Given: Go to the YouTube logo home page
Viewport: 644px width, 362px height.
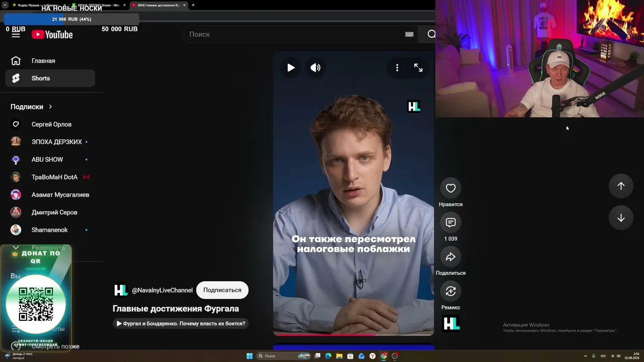Looking at the screenshot, I should tap(52, 34).
